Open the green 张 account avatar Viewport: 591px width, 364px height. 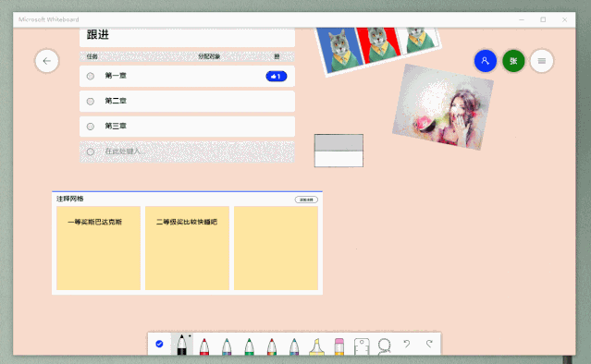(x=513, y=61)
